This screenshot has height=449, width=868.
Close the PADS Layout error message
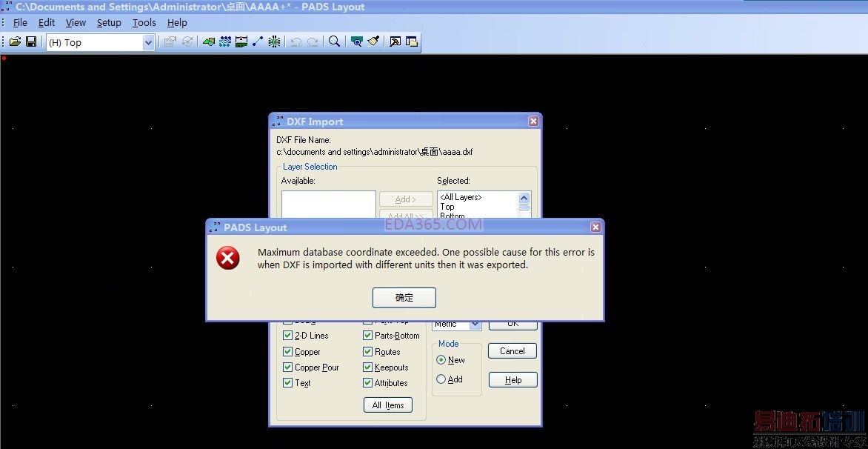pyautogui.click(x=595, y=227)
